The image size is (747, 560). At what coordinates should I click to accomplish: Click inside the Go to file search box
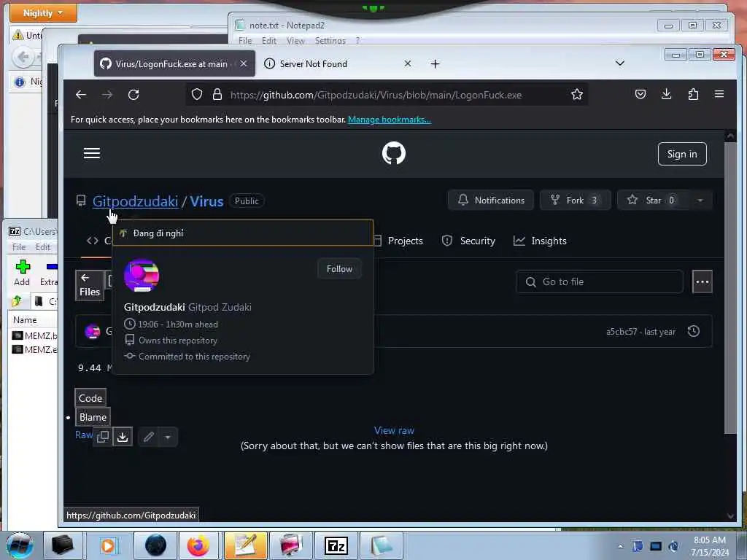600,282
